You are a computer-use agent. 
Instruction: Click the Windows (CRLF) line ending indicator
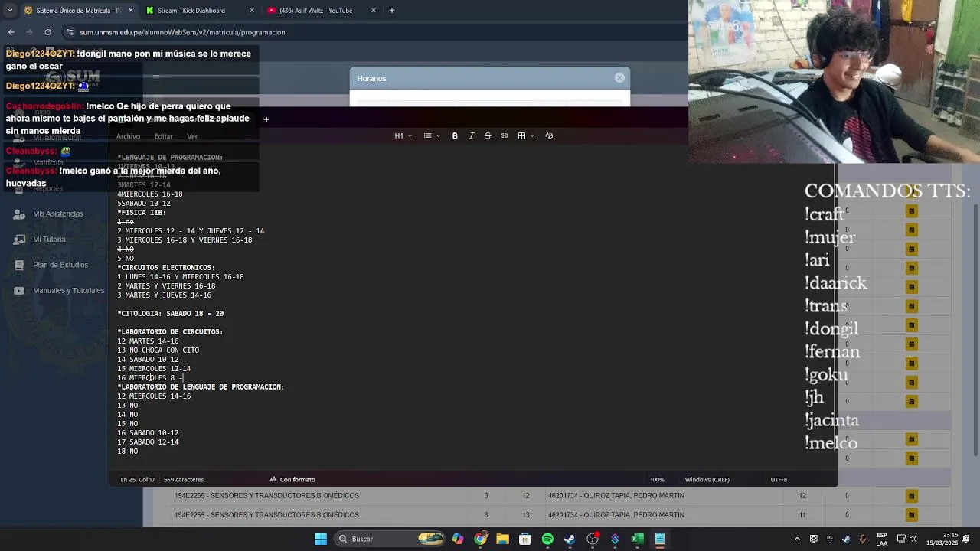(707, 480)
